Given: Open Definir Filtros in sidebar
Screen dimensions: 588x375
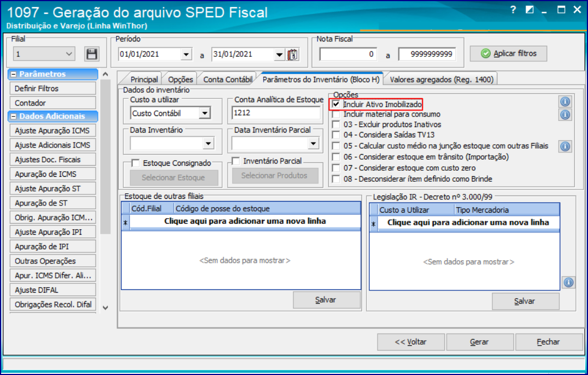Looking at the screenshot, I should [53, 88].
